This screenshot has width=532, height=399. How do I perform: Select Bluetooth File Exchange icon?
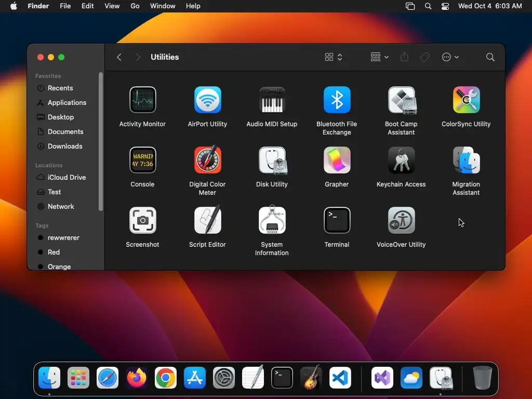click(337, 100)
